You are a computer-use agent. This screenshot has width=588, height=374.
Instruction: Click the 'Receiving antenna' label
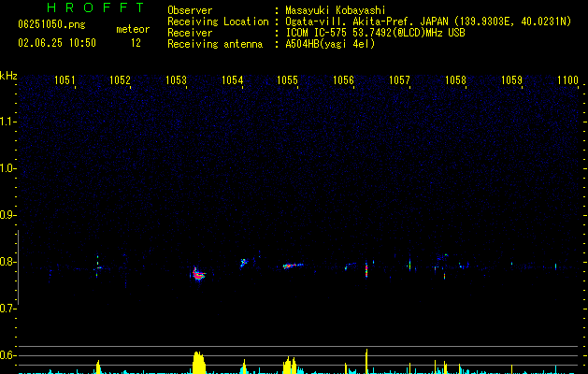pyautogui.click(x=215, y=44)
